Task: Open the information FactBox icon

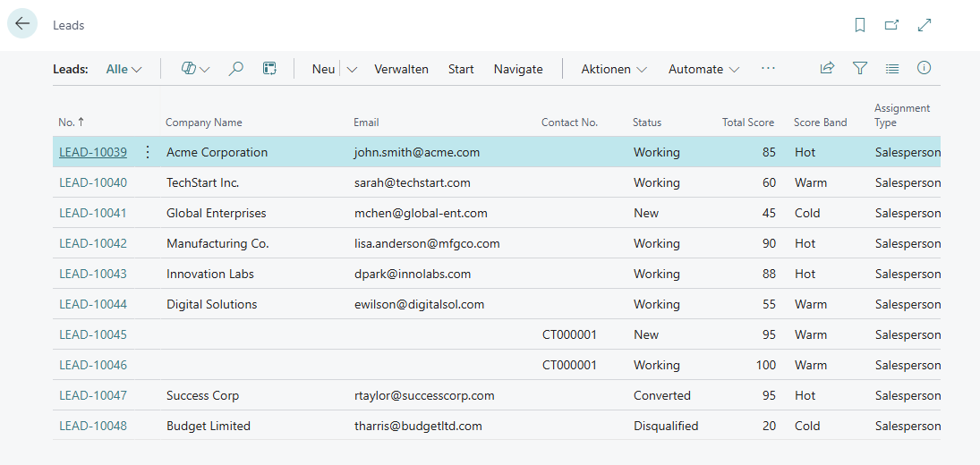Action: pos(924,68)
